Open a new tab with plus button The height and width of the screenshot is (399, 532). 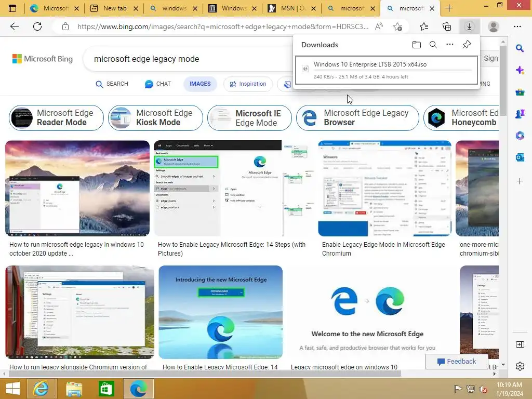pos(449,8)
